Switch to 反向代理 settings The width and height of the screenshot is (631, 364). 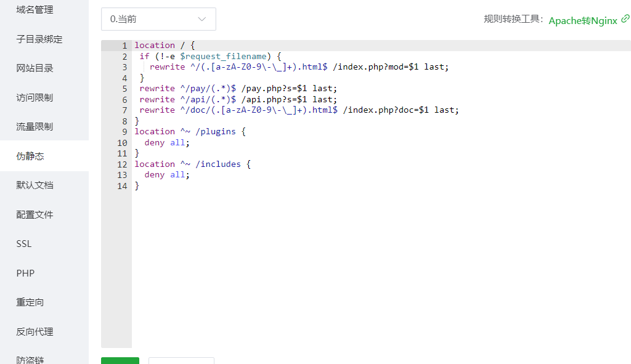(x=35, y=331)
